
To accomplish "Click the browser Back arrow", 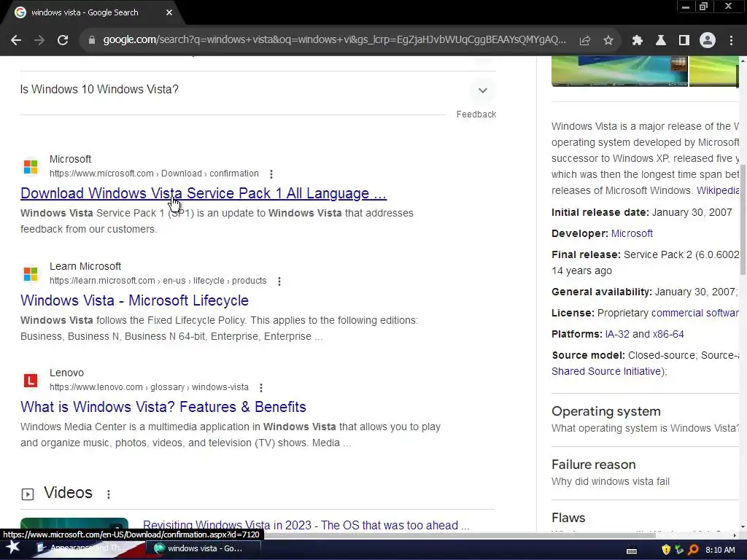I will [x=16, y=41].
